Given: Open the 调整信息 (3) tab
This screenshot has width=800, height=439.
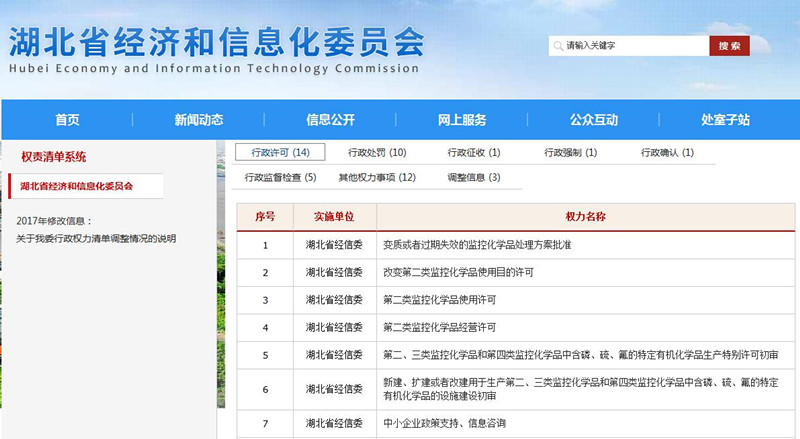Looking at the screenshot, I should [473, 177].
